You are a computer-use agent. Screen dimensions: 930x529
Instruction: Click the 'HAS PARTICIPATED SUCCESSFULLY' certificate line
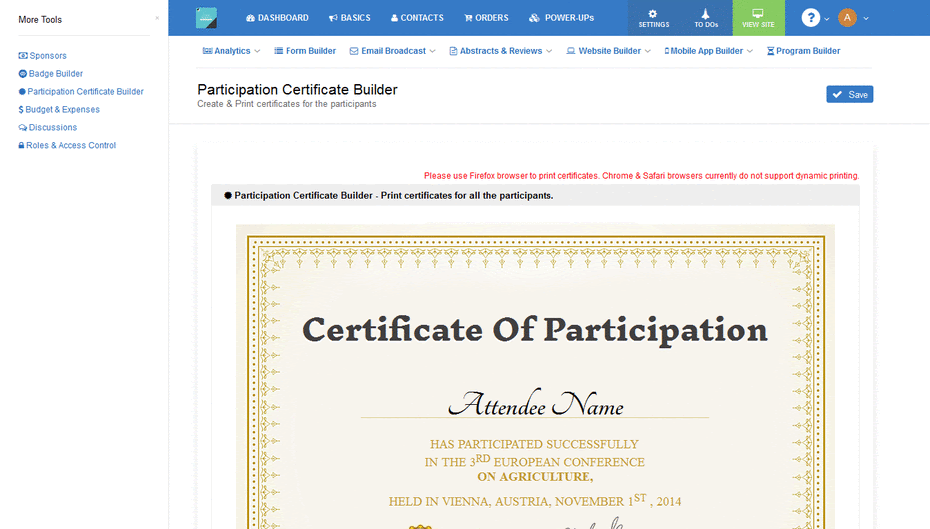pos(534,444)
